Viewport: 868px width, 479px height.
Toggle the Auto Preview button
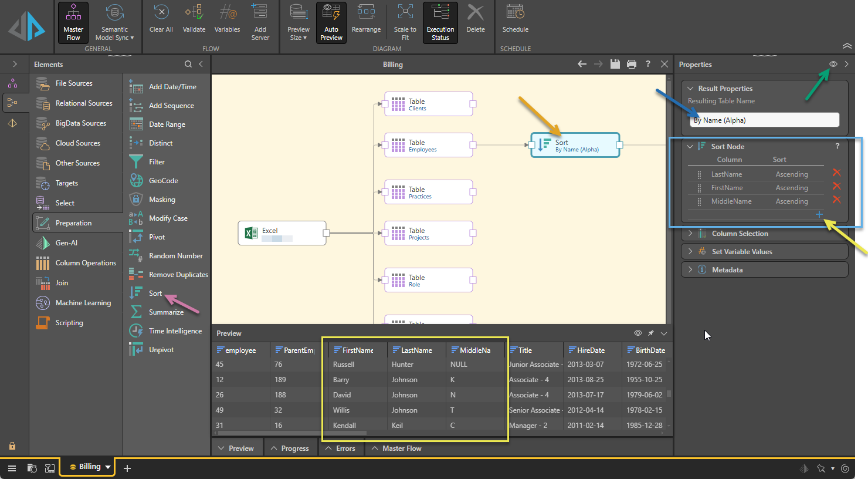(x=331, y=22)
